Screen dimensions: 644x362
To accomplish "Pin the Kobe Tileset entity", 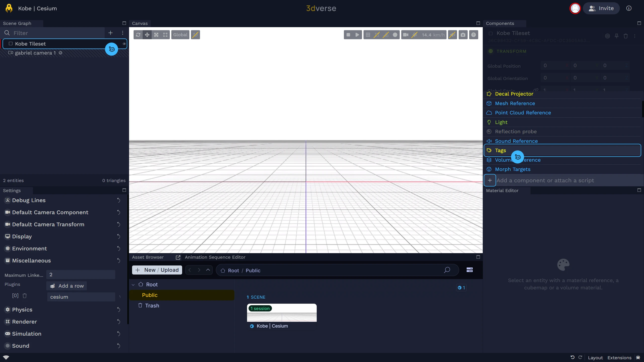I will (x=617, y=36).
